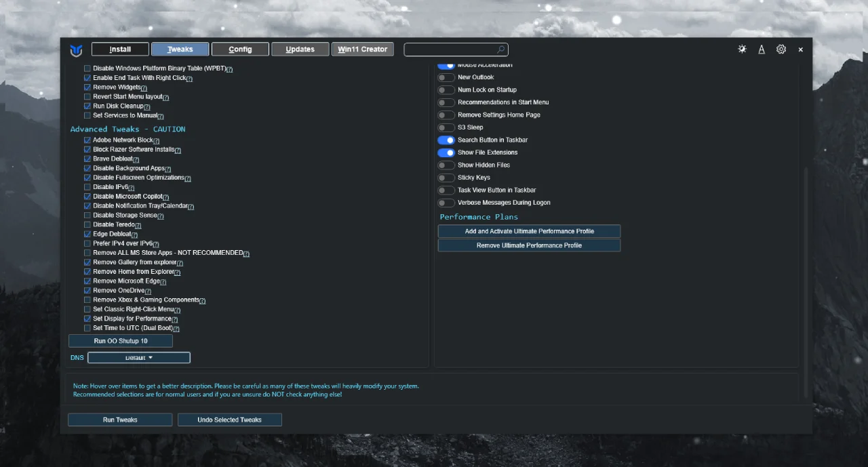Turn off Search Button in Taskbar
Viewport: 868px width, 467px height.
pyautogui.click(x=446, y=140)
